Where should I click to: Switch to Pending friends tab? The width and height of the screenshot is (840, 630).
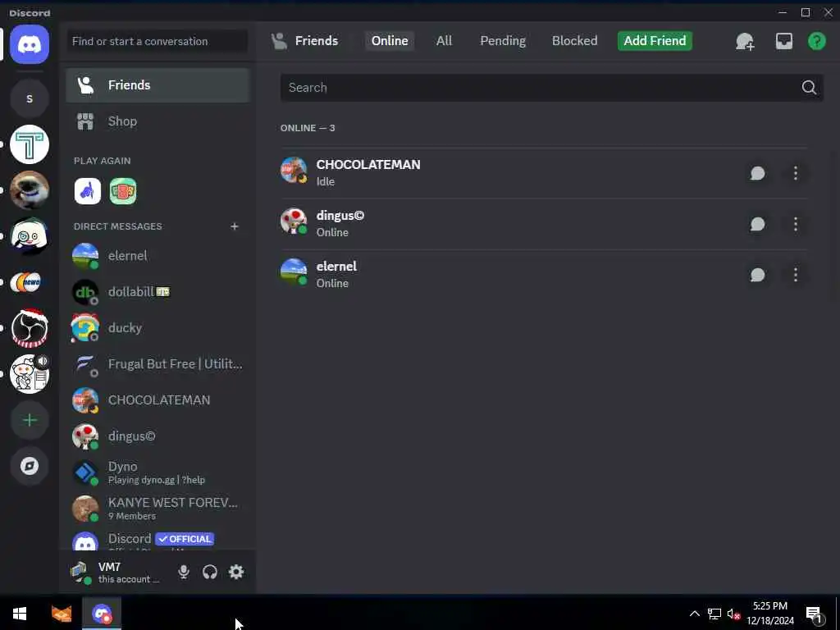(503, 41)
